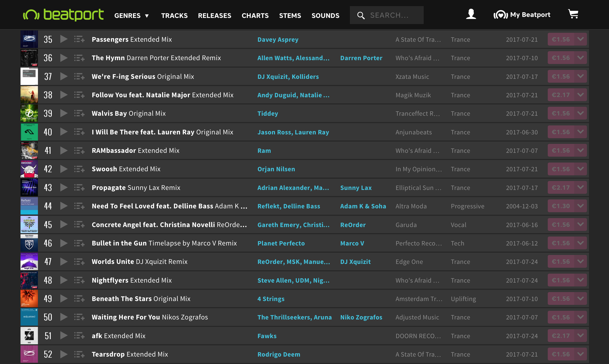Add RAMbassador to queue

pyautogui.click(x=79, y=150)
